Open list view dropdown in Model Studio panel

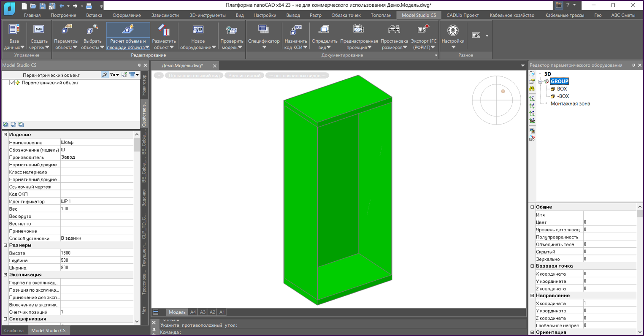[134, 75]
